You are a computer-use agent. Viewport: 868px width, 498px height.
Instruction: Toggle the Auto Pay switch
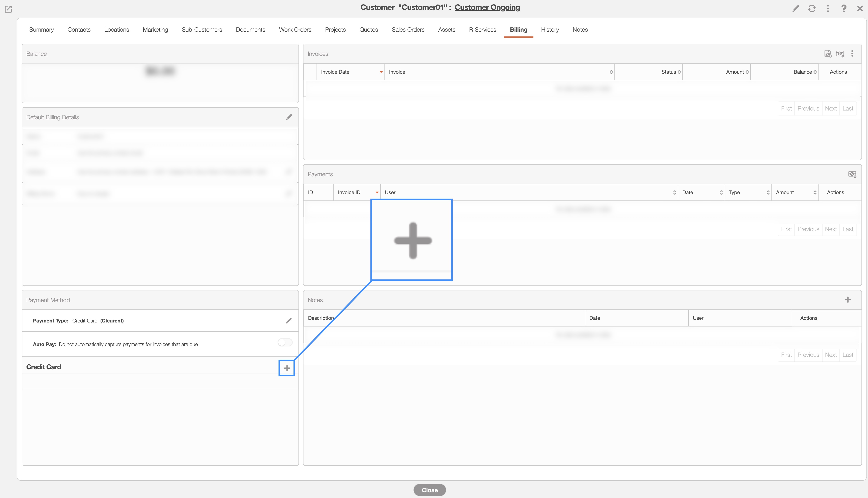click(285, 342)
